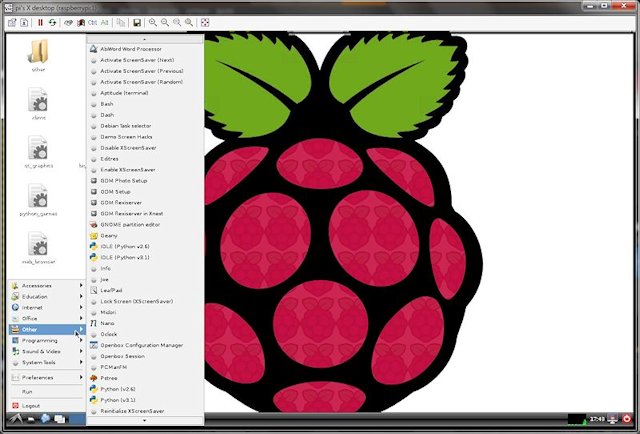Expand the Programming submenu arrow
The height and width of the screenshot is (434, 640).
pos(81,341)
